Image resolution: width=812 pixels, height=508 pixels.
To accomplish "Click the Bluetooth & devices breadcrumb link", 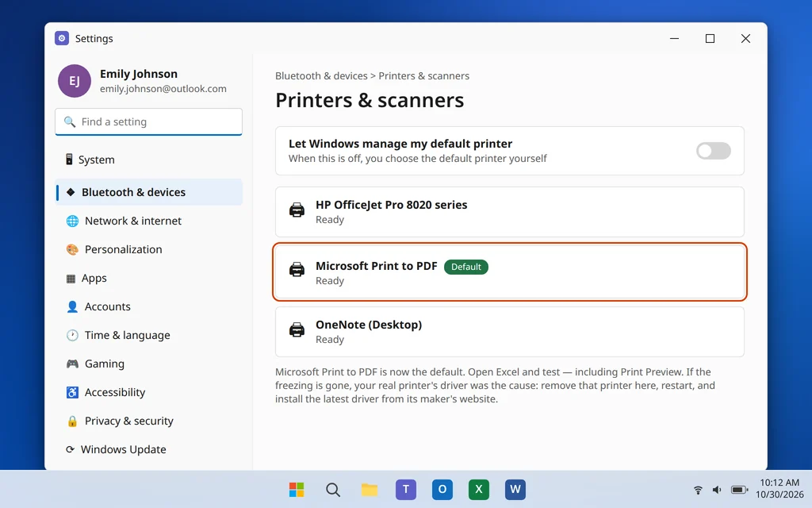I will click(x=321, y=75).
